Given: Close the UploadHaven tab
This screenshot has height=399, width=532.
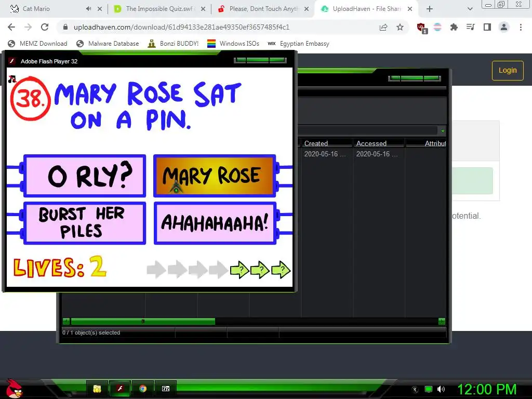Looking at the screenshot, I should coord(410,9).
